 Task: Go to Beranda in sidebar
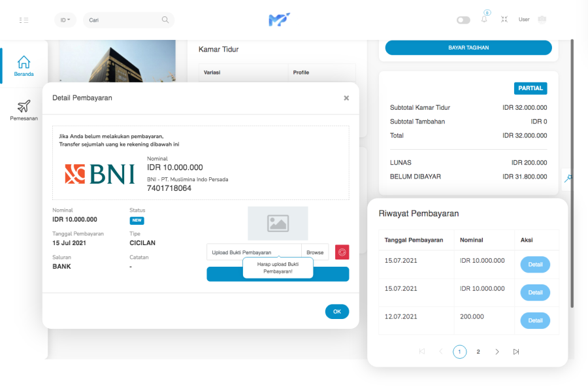[24, 66]
